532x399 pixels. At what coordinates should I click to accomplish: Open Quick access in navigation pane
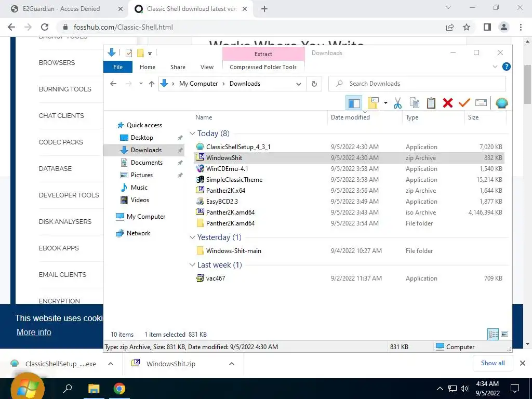click(144, 125)
